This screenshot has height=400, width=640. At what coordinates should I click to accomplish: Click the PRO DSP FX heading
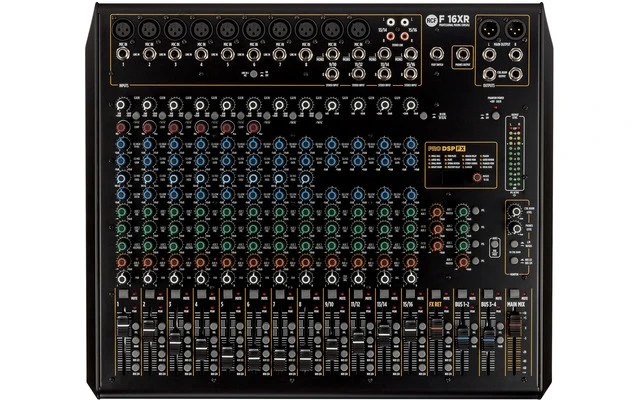point(447,149)
